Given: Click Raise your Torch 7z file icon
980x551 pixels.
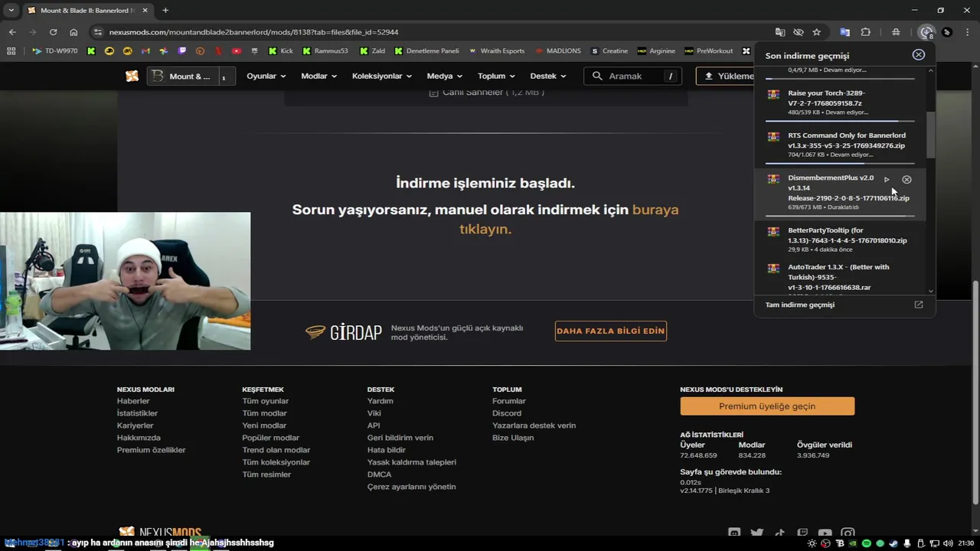Looking at the screenshot, I should (774, 94).
